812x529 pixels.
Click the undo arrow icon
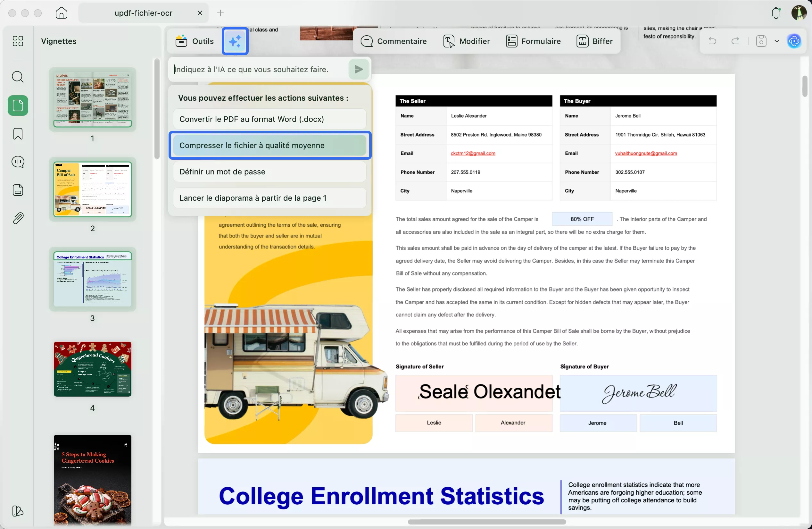click(712, 41)
